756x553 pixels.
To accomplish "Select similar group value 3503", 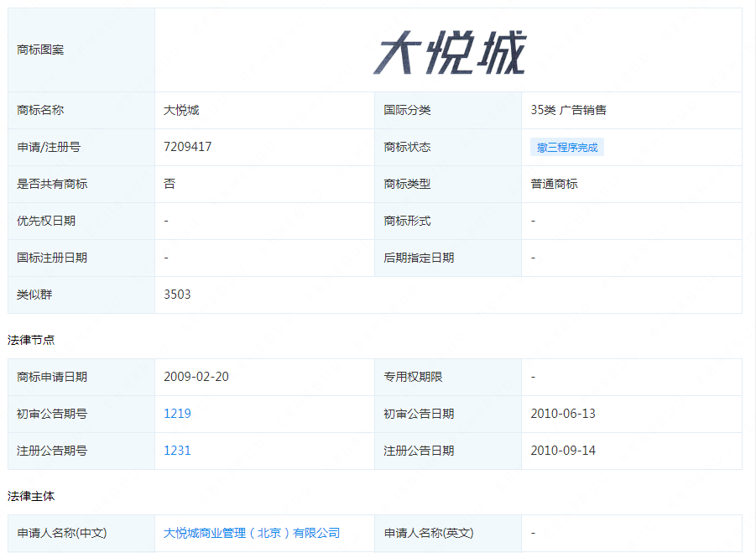I will (x=177, y=295).
